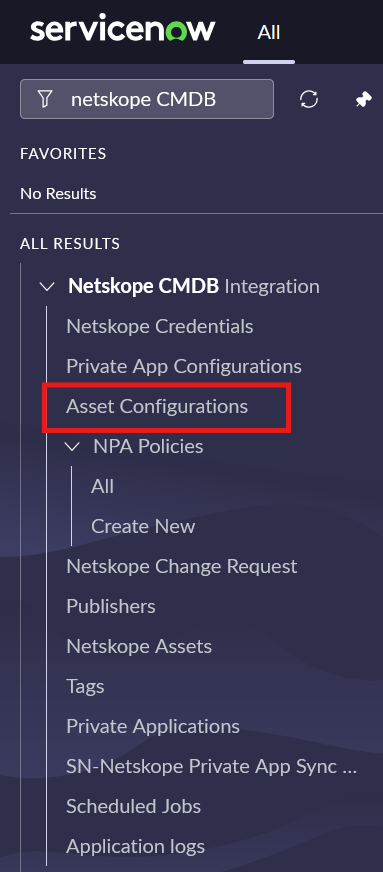Screen dimensions: 383x872
Task: Open Netskope Credentials
Action: [x=160, y=326]
